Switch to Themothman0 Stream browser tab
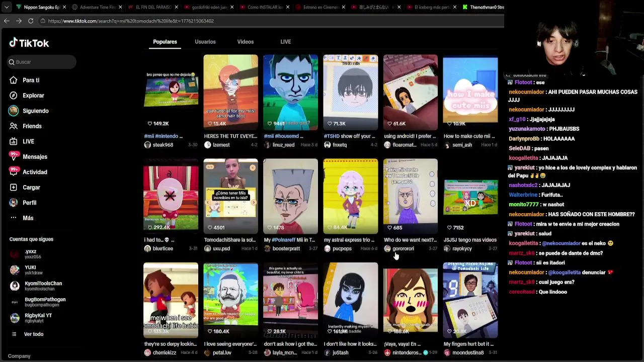Viewport: 644px width, 362px height. (x=484, y=7)
